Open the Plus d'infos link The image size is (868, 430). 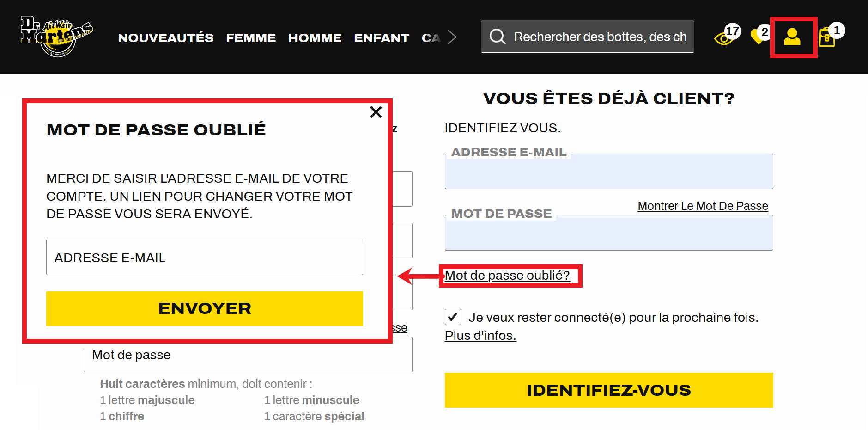pos(480,335)
